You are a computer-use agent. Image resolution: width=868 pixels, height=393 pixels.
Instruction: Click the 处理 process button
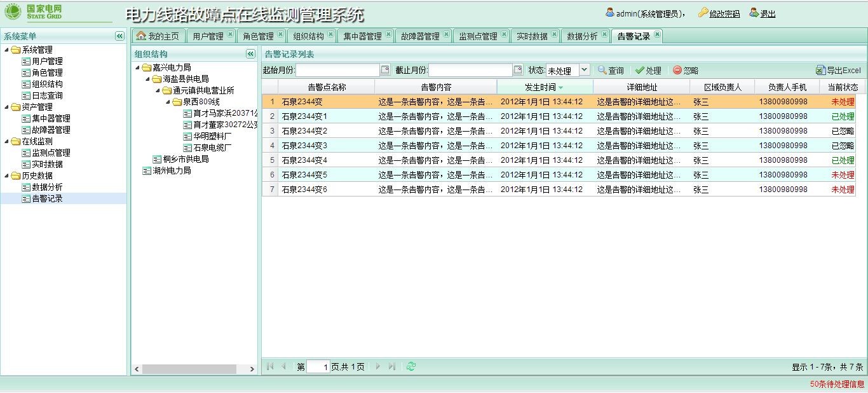pyautogui.click(x=648, y=71)
